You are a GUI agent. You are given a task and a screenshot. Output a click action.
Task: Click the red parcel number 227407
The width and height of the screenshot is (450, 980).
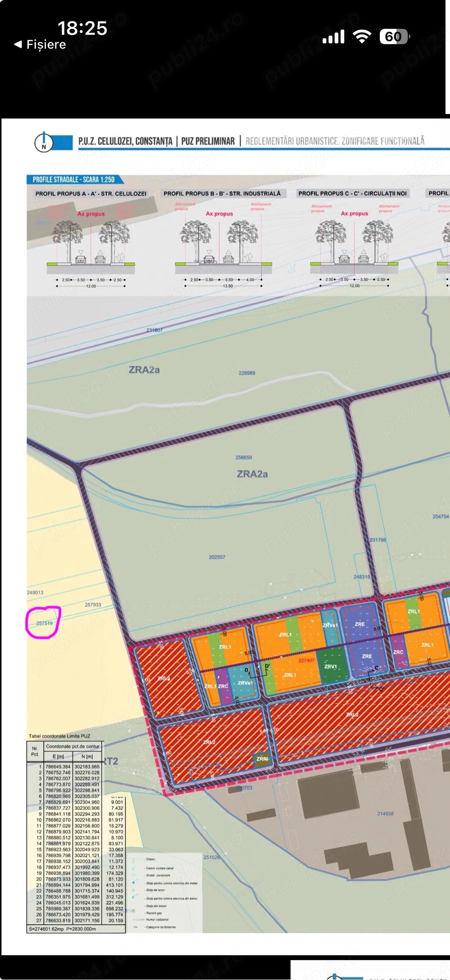(306, 661)
